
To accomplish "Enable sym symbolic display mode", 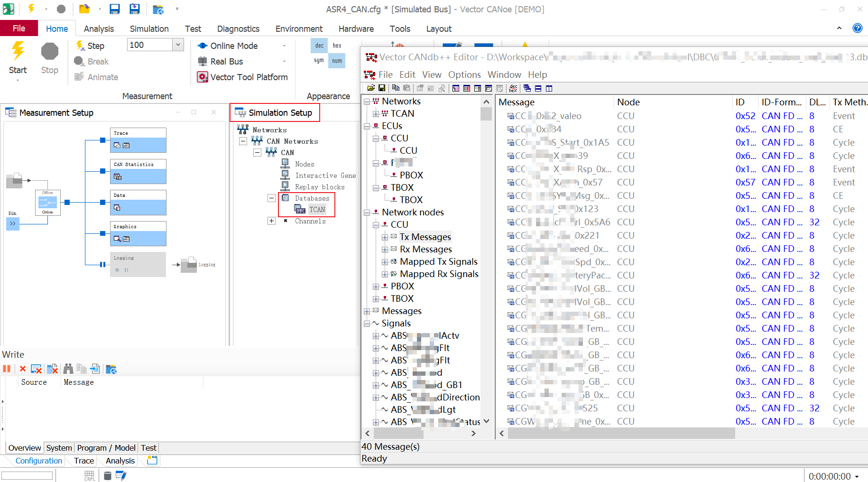I will (x=319, y=61).
